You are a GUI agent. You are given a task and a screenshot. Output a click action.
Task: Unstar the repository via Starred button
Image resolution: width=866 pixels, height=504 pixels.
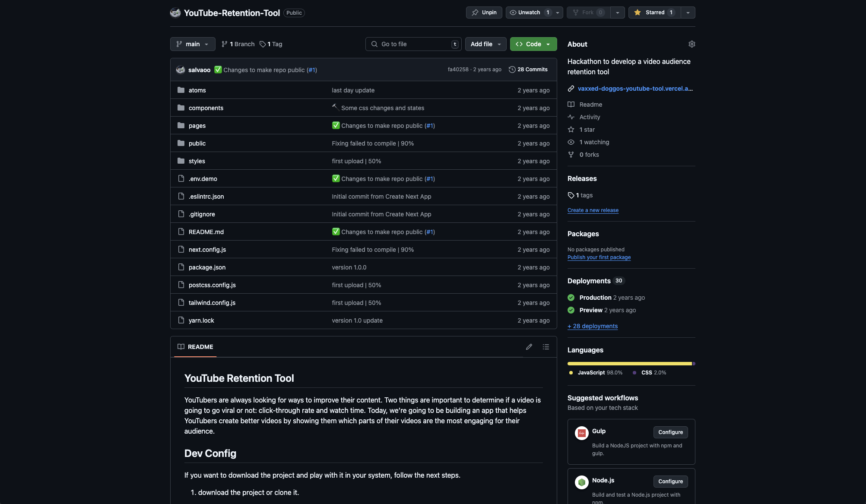[654, 12]
